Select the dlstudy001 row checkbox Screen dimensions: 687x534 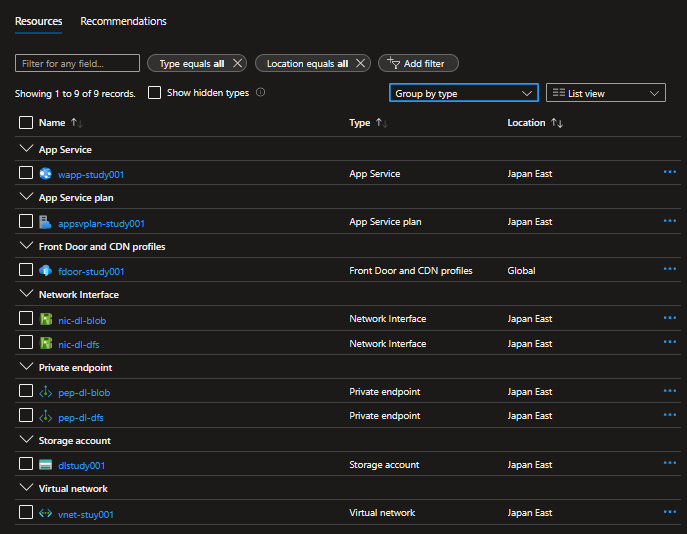[26, 463]
